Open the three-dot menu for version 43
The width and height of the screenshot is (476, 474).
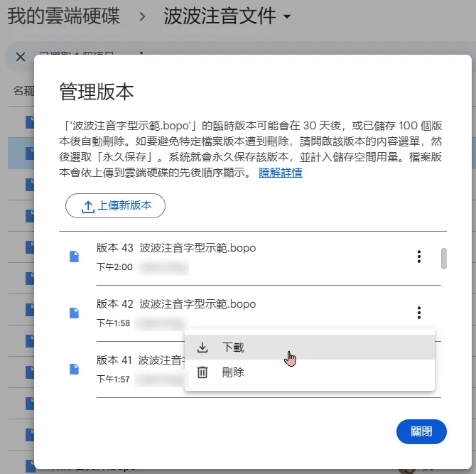pyautogui.click(x=419, y=257)
